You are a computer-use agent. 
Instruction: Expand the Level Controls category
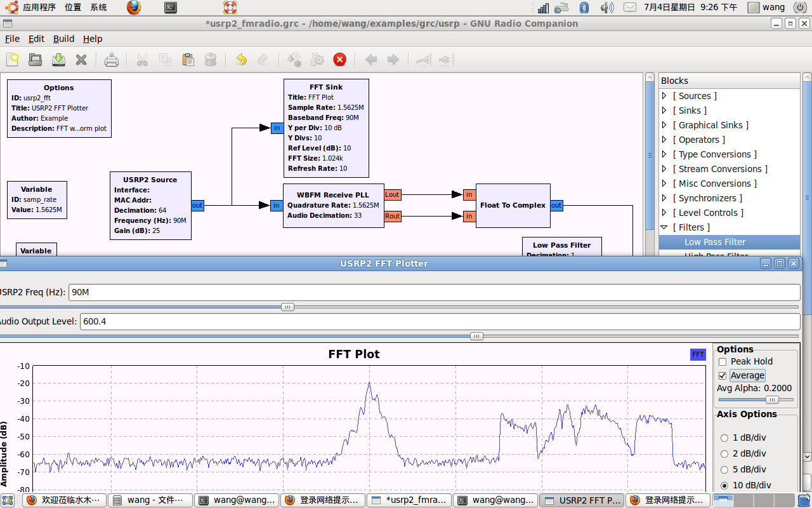point(665,213)
